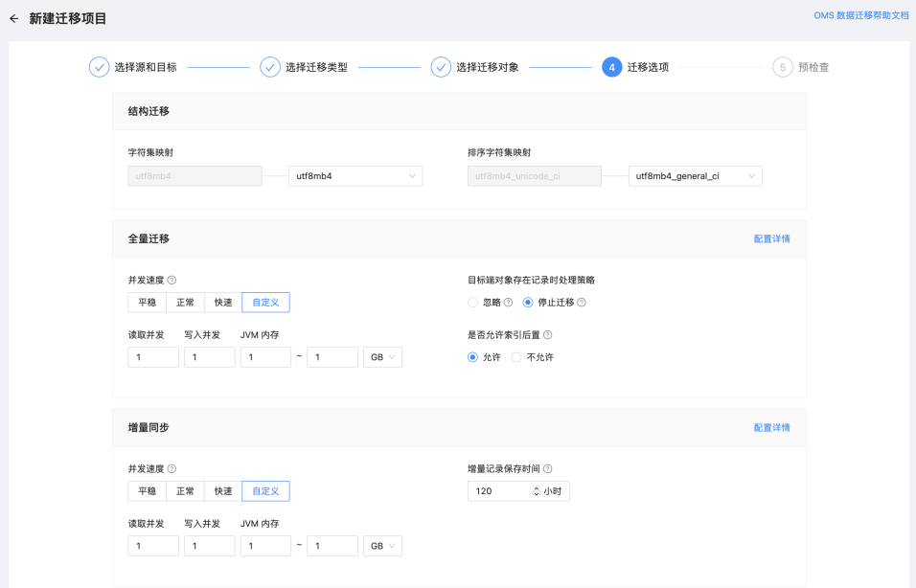Viewport: 916px width, 588px height.
Task: Click JVM 内存 minimum input in 全量迁移
Action: pyautogui.click(x=265, y=357)
